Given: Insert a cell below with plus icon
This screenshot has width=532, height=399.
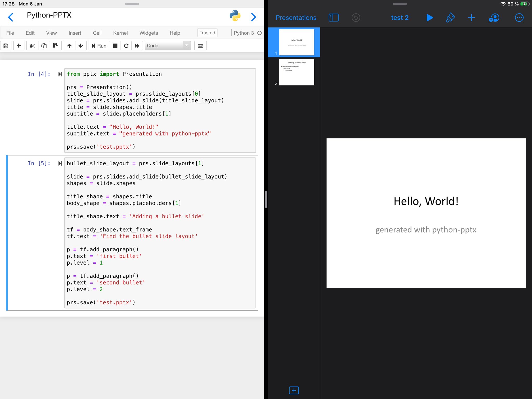Looking at the screenshot, I should (19, 46).
